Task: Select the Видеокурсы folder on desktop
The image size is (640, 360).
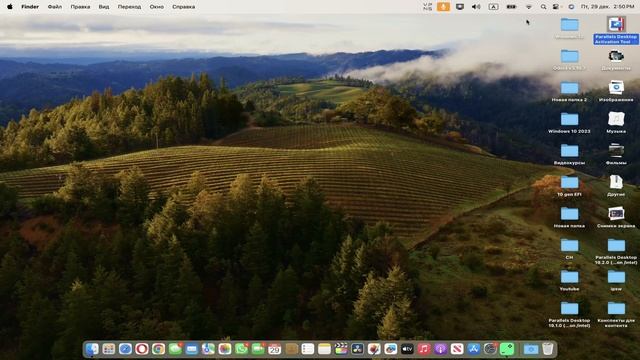Action: click(x=569, y=154)
